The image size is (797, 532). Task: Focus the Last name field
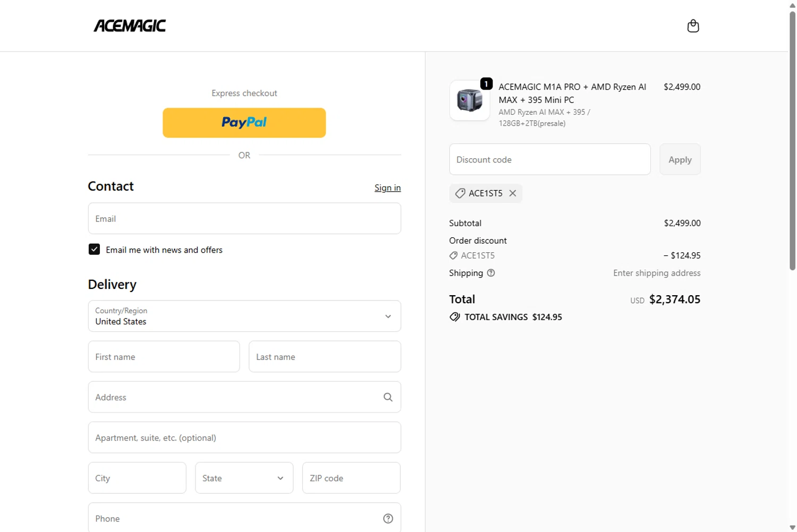[325, 357]
